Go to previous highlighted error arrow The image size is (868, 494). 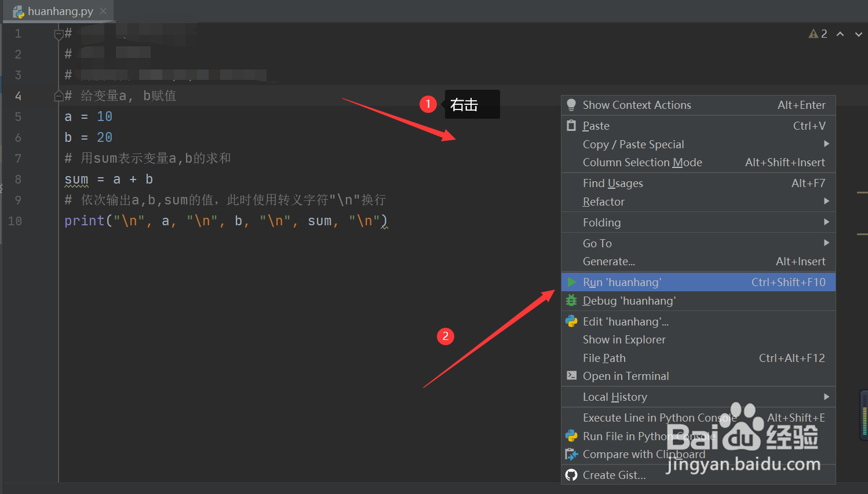pyautogui.click(x=840, y=34)
